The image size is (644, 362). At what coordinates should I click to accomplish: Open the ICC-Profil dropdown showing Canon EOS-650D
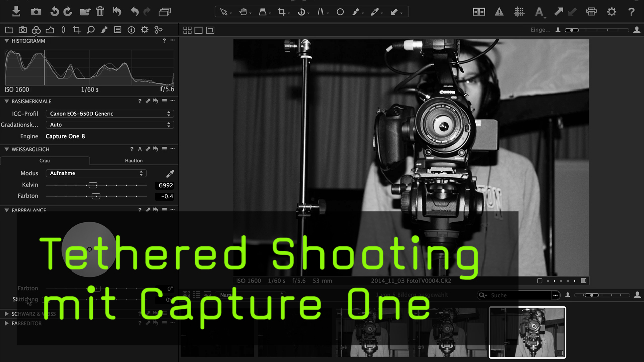tap(110, 114)
